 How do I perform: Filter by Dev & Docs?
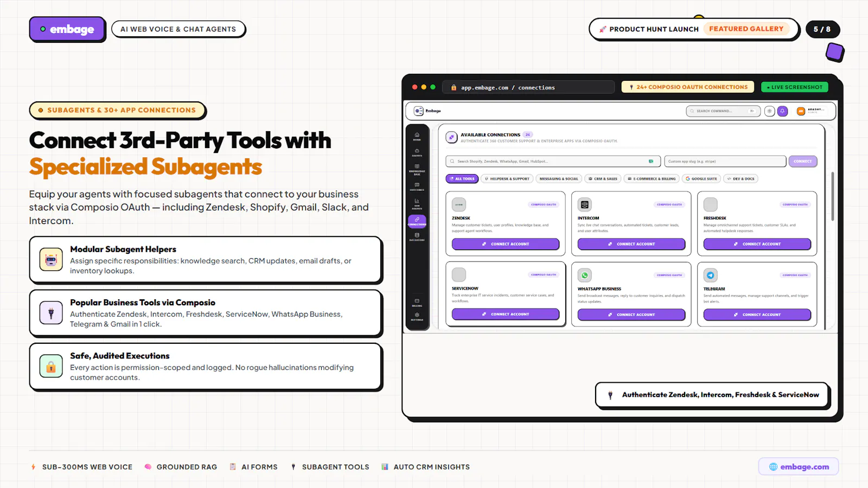(x=741, y=178)
